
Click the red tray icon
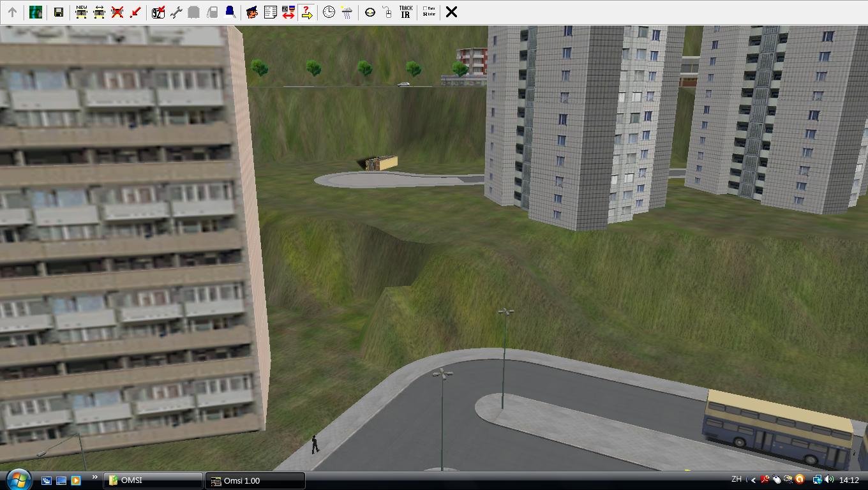pos(765,480)
